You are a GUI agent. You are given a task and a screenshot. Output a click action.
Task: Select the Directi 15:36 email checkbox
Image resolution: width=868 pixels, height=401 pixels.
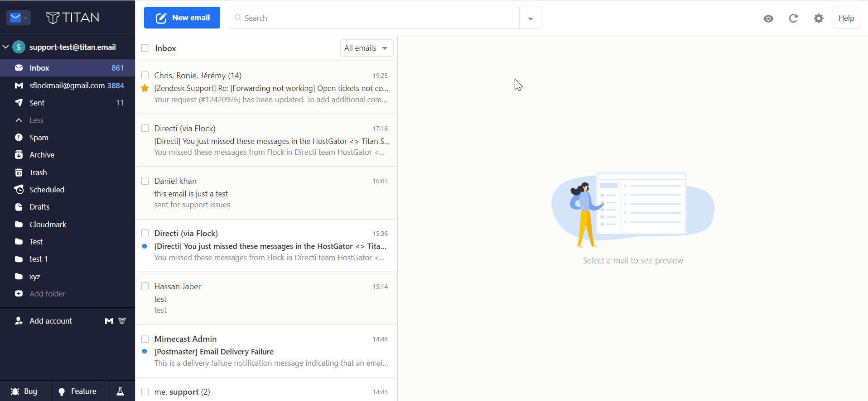[x=145, y=233]
